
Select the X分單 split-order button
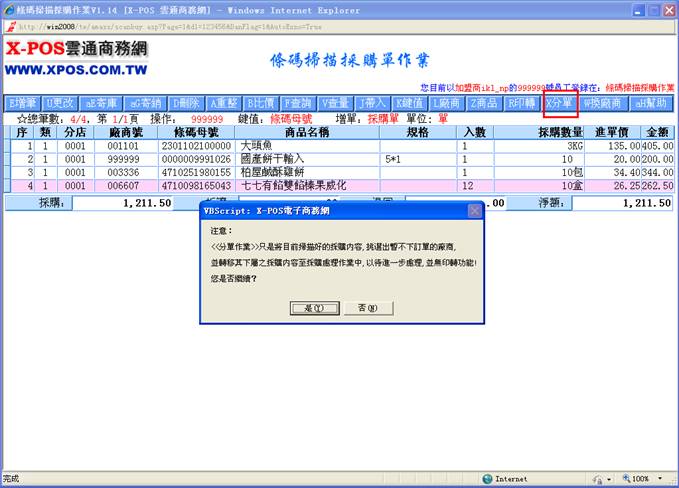(x=560, y=103)
